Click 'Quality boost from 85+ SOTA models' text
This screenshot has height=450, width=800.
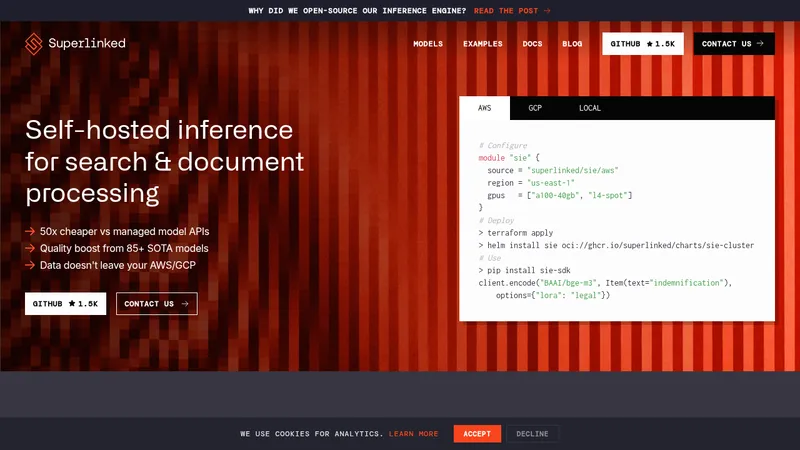click(124, 248)
